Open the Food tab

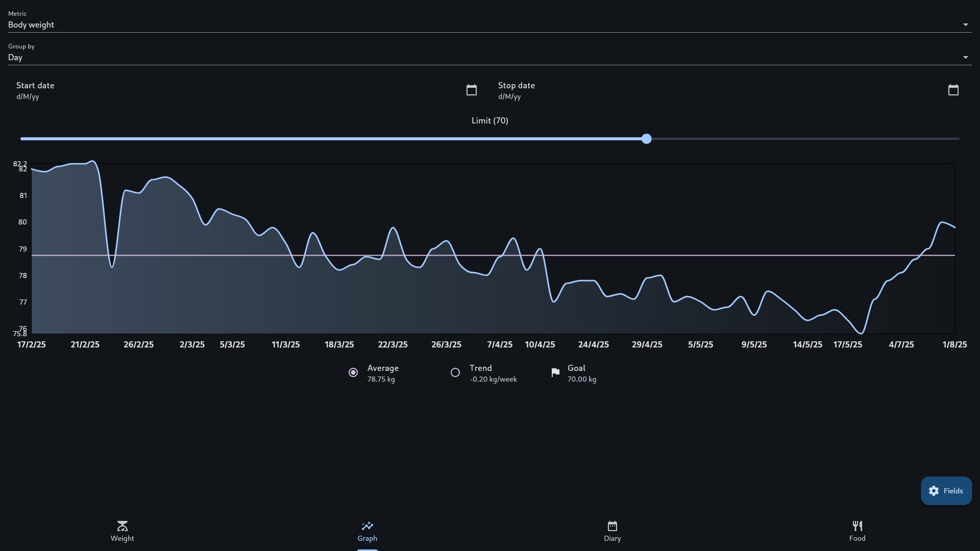tap(857, 531)
